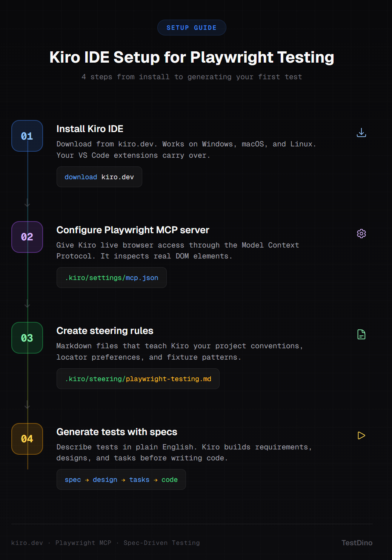
Task: Select the purple 02 step badge
Action: pyautogui.click(x=27, y=237)
